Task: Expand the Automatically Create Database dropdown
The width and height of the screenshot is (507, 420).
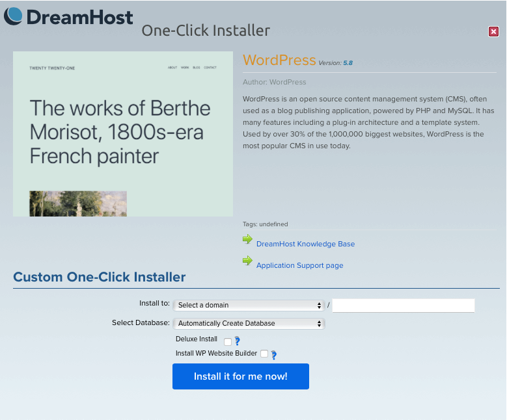Action: coord(249,323)
